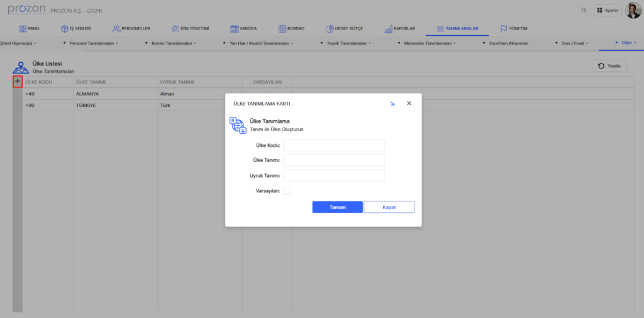The height and width of the screenshot is (318, 644).
Task: Toggle the Varsayılan checkbox
Action: coord(287,190)
